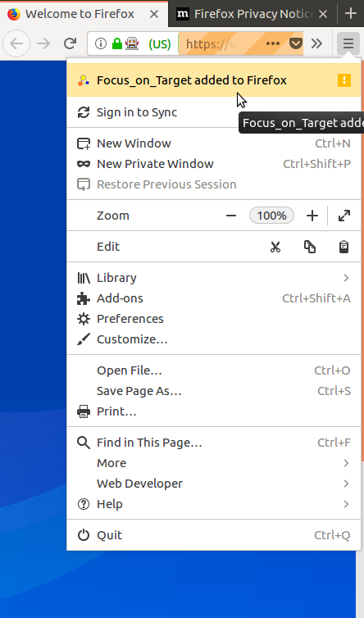Expand the Help submenu
The image size is (364, 618).
pos(214,504)
